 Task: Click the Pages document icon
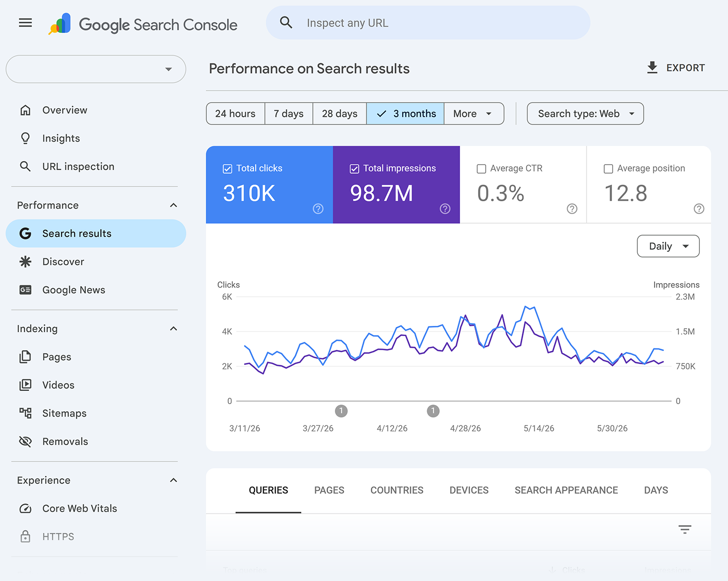[x=25, y=356]
